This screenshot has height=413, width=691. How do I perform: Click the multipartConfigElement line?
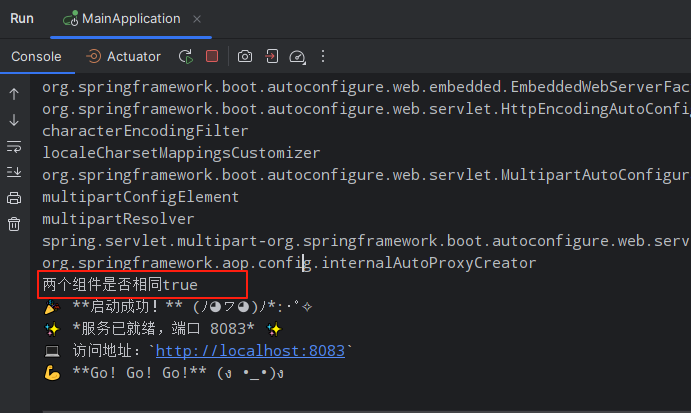click(141, 197)
